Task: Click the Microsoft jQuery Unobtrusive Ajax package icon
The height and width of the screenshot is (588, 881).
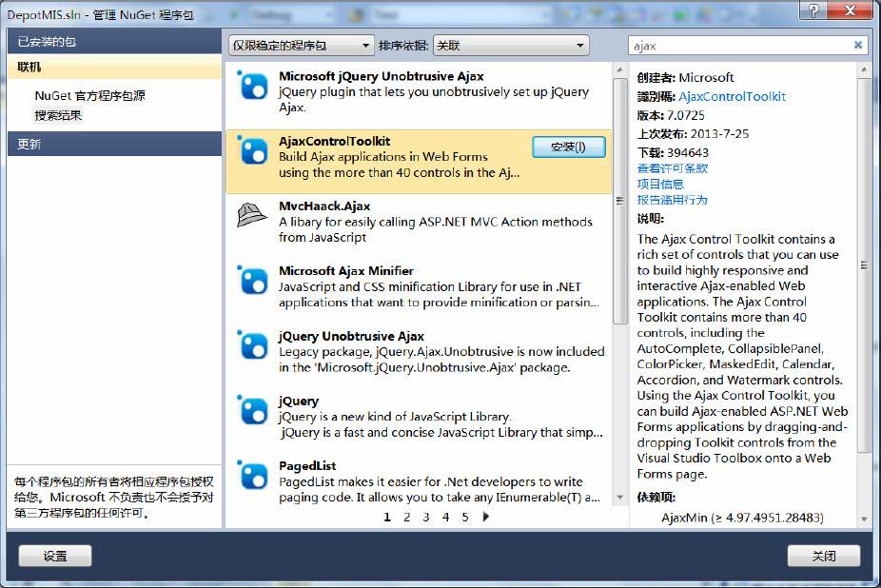Action: [252, 86]
